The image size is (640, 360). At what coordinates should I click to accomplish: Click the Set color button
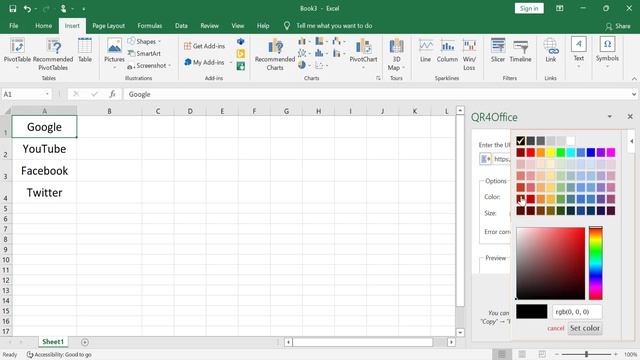point(584,328)
